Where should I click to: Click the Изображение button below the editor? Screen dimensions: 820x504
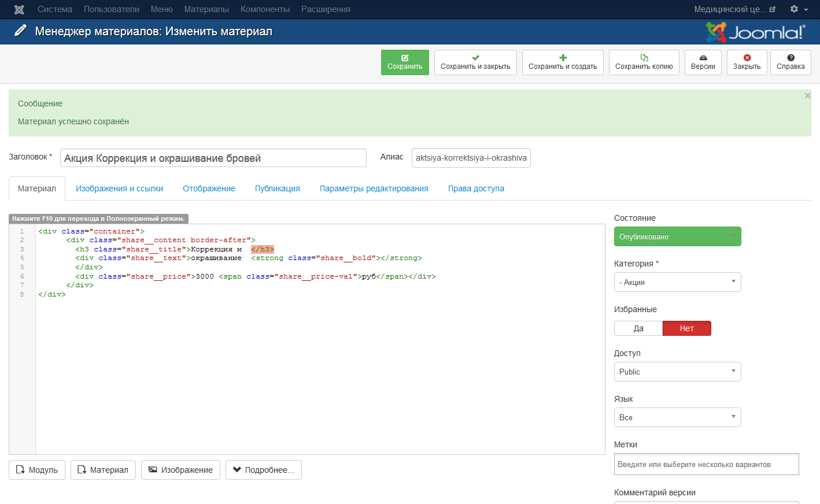coord(180,470)
